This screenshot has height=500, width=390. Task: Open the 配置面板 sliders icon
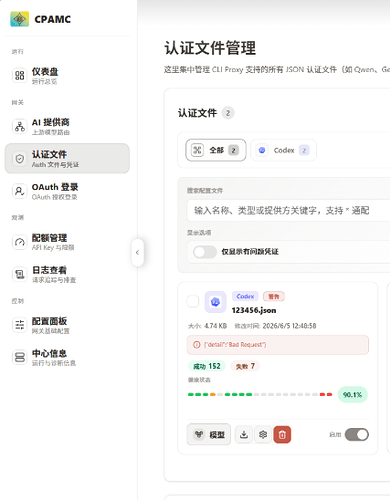(x=20, y=325)
